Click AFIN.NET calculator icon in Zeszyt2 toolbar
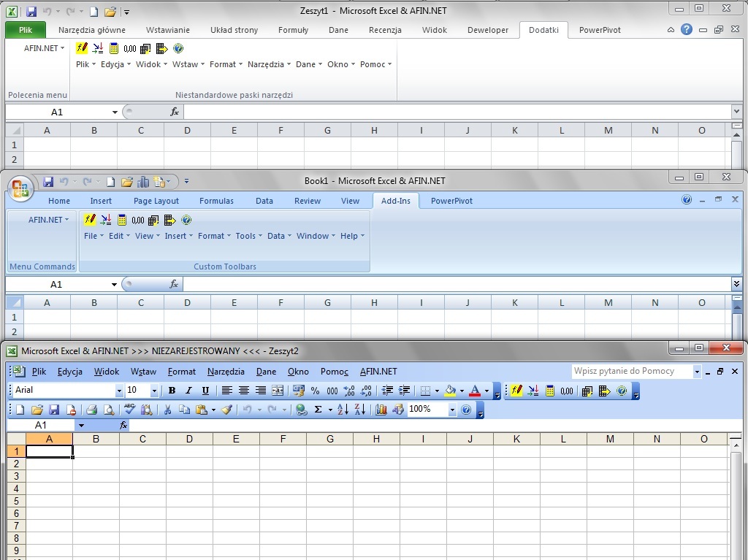Viewport: 748px width, 560px height. (x=550, y=391)
